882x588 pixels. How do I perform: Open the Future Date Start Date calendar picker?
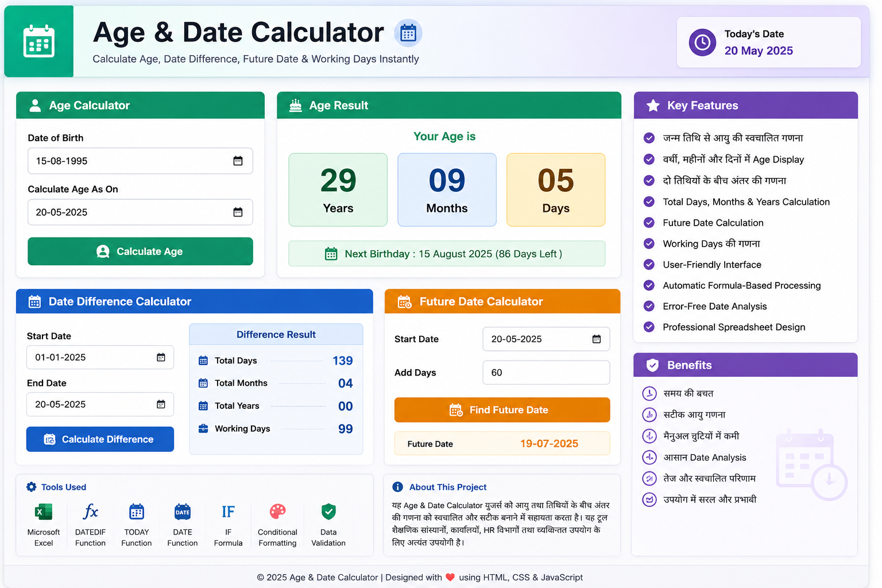click(597, 339)
